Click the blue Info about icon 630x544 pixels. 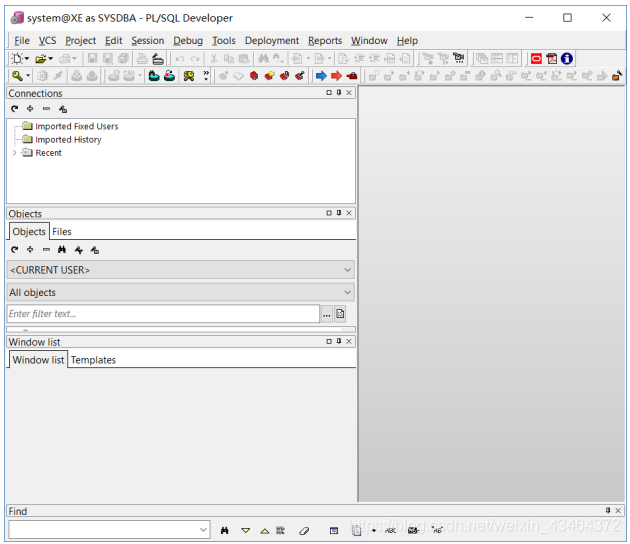[x=567, y=59]
